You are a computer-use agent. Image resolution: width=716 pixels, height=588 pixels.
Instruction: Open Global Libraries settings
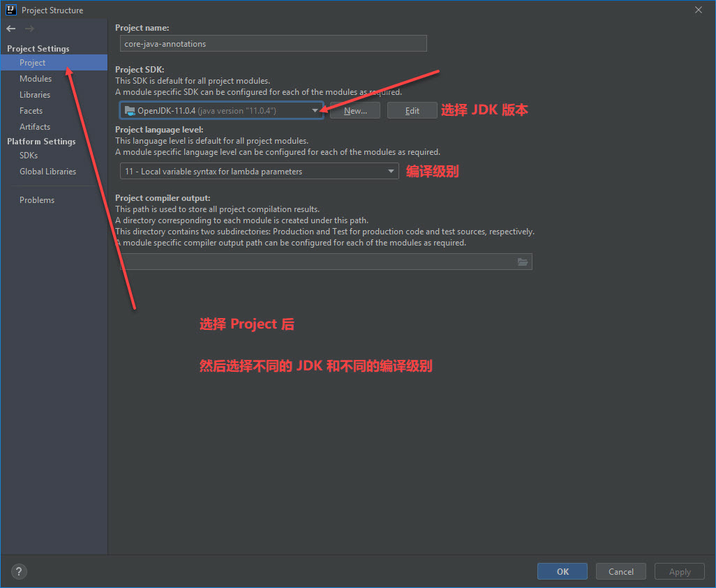(47, 171)
